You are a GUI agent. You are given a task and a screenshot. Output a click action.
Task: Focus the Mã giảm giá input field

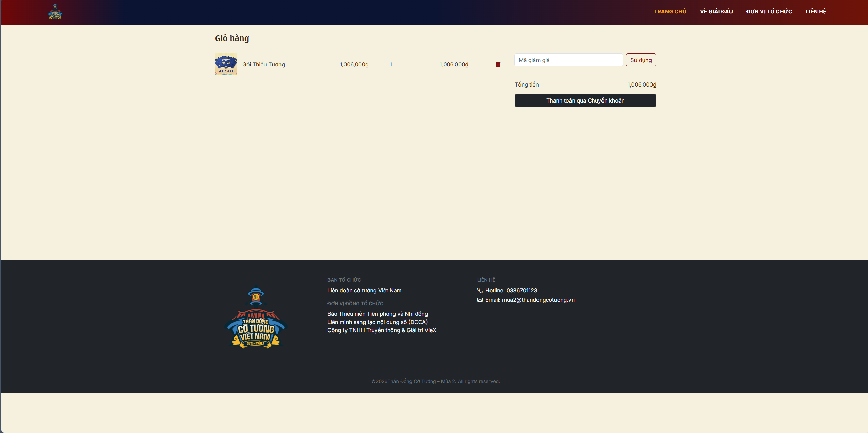(568, 60)
